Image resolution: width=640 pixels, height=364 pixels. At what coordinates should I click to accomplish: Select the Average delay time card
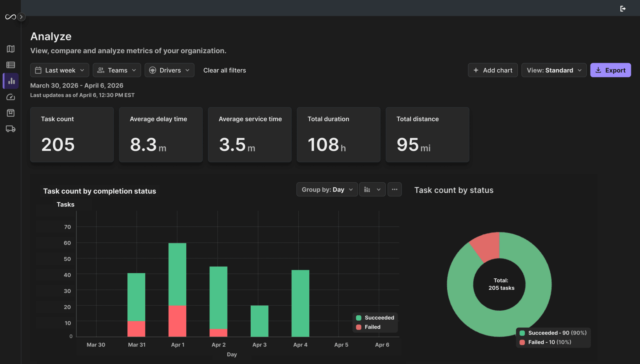pyautogui.click(x=161, y=135)
